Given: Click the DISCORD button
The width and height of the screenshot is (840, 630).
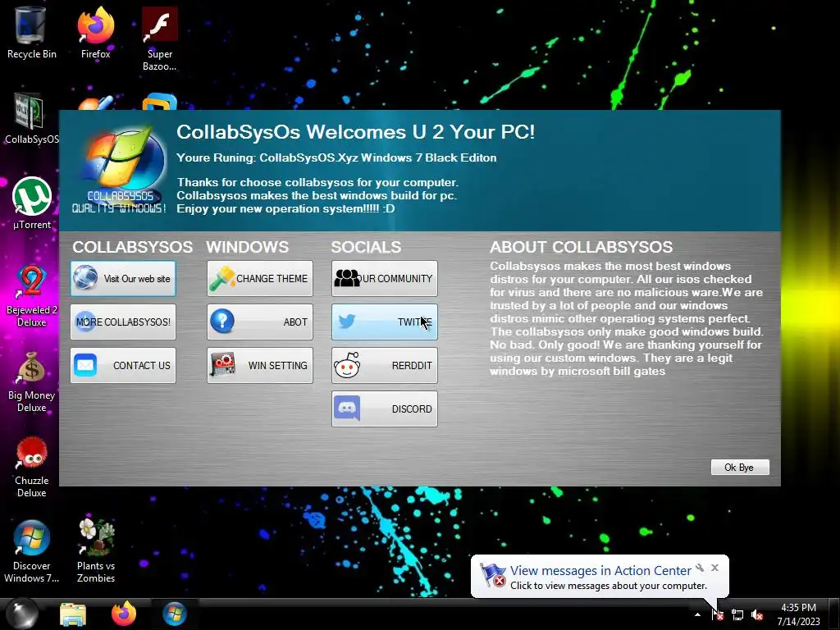Looking at the screenshot, I should 384,409.
